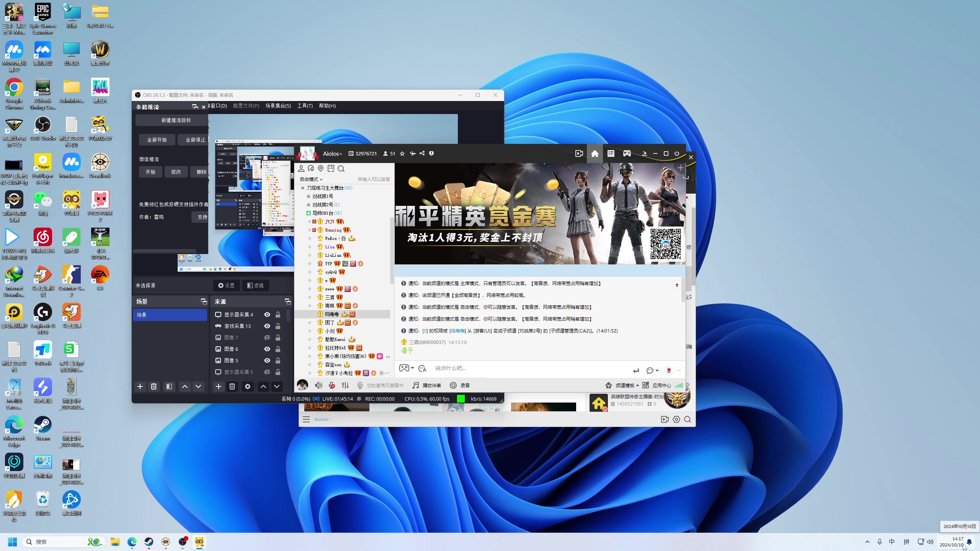Open the channel list panel icon
The height and width of the screenshot is (551, 980).
pyautogui.click(x=611, y=153)
